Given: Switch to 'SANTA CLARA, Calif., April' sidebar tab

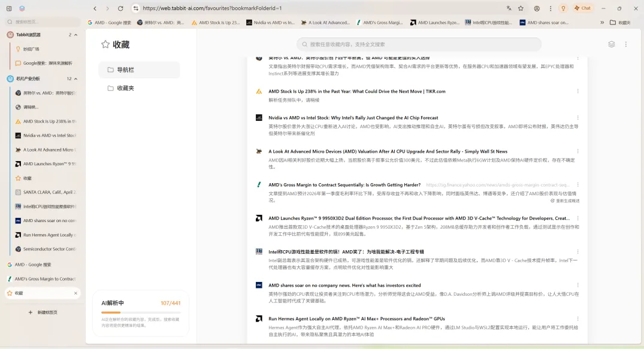Looking at the screenshot, I should pyautogui.click(x=45, y=192).
